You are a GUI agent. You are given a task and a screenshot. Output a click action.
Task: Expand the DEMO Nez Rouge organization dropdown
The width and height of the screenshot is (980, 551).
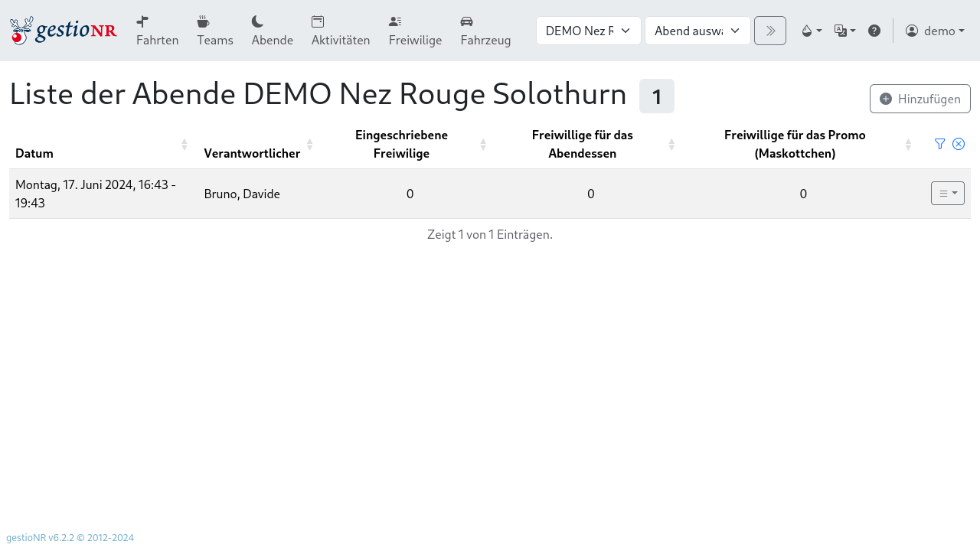click(x=588, y=31)
